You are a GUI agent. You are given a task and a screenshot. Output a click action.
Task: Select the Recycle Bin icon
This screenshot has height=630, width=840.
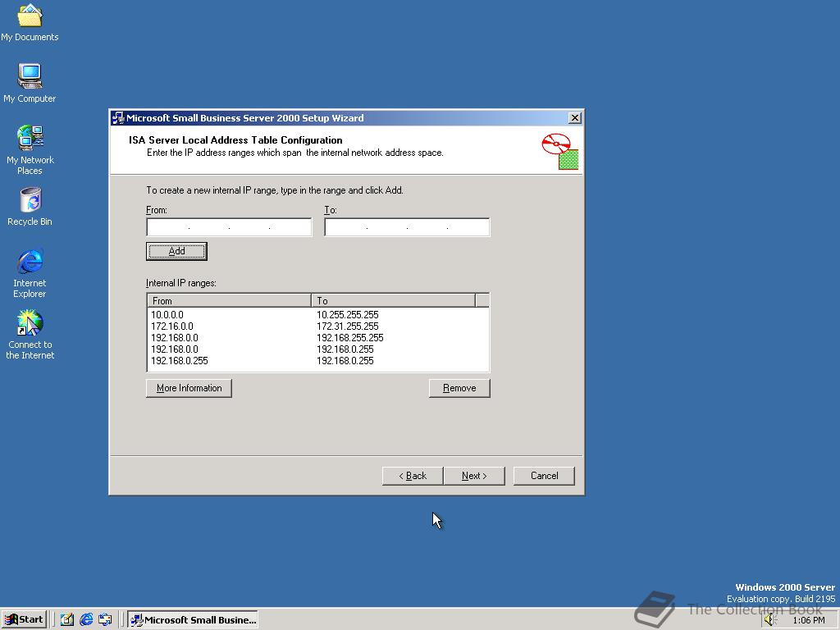30,206
